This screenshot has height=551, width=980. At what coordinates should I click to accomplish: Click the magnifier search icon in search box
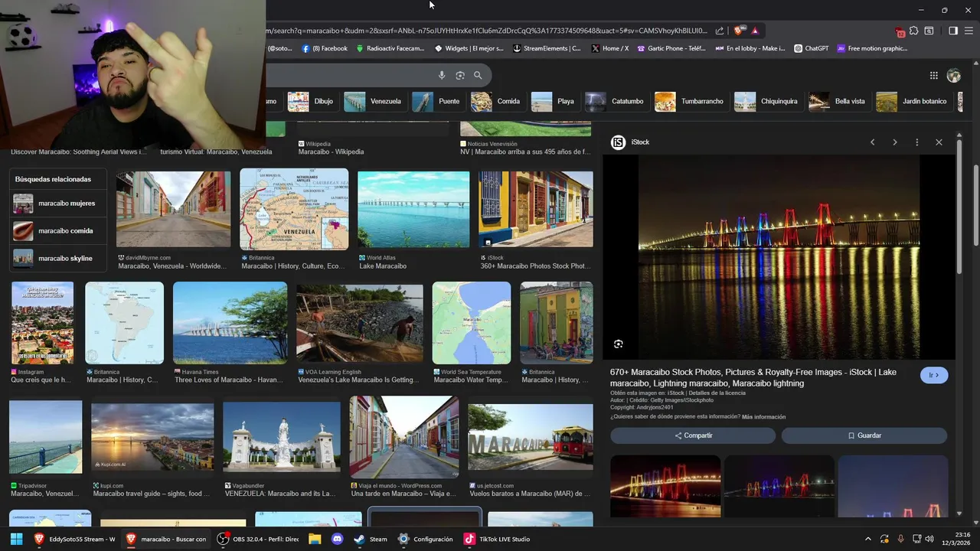(x=478, y=75)
